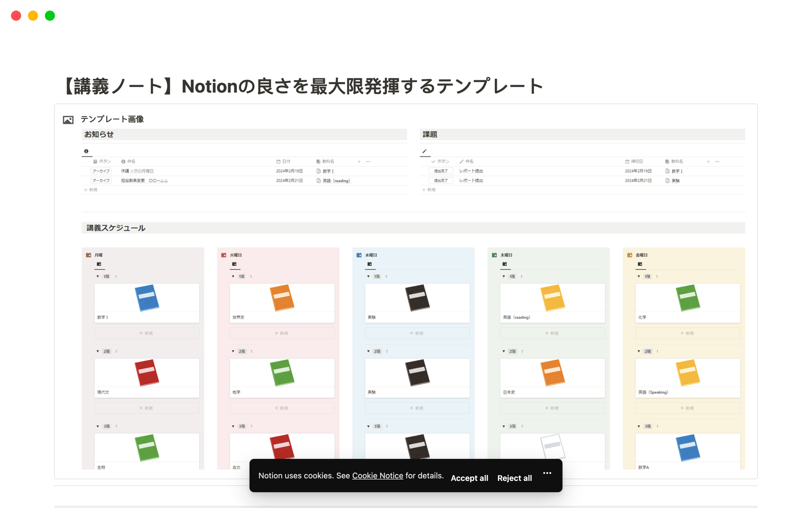812x508 pixels.
Task: Click the file icon next to 実験 in 課題
Action: point(667,180)
